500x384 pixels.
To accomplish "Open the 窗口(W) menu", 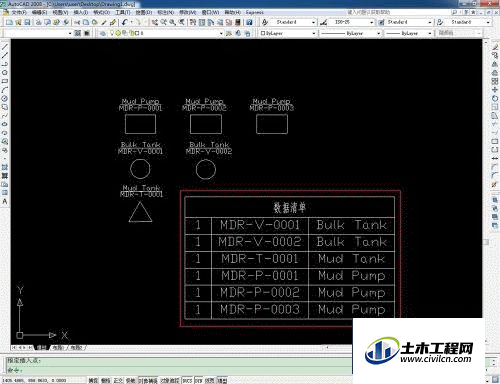I will click(210, 12).
